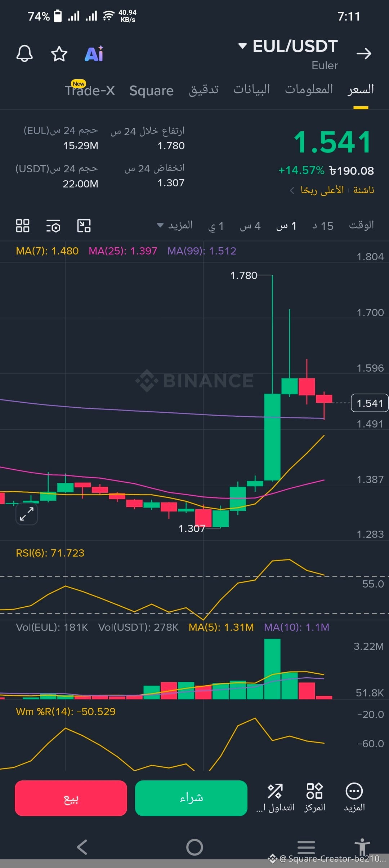
Task: Tap the MA(99): 1.512 indicator label
Action: pos(202,251)
